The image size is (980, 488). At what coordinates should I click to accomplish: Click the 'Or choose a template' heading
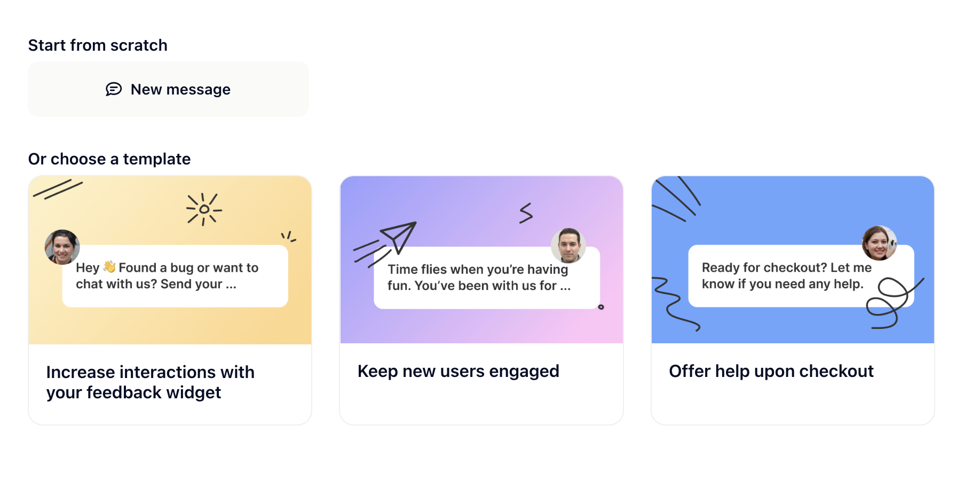[109, 159]
